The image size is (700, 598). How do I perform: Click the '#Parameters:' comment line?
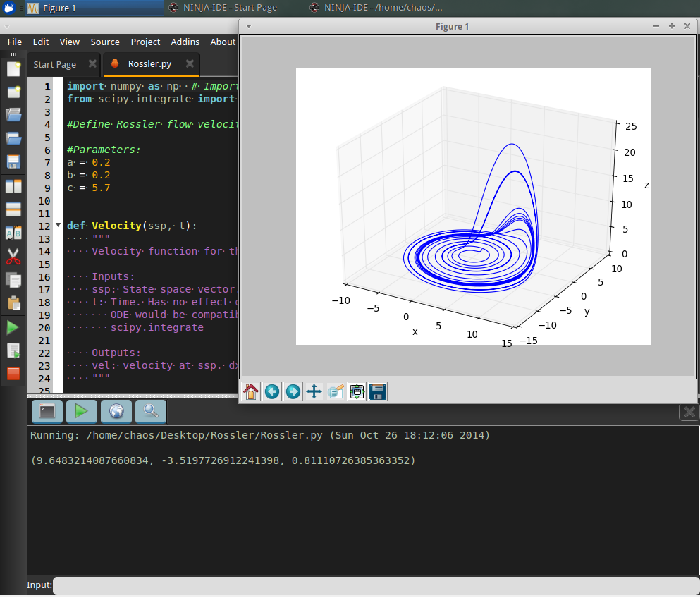coord(104,149)
